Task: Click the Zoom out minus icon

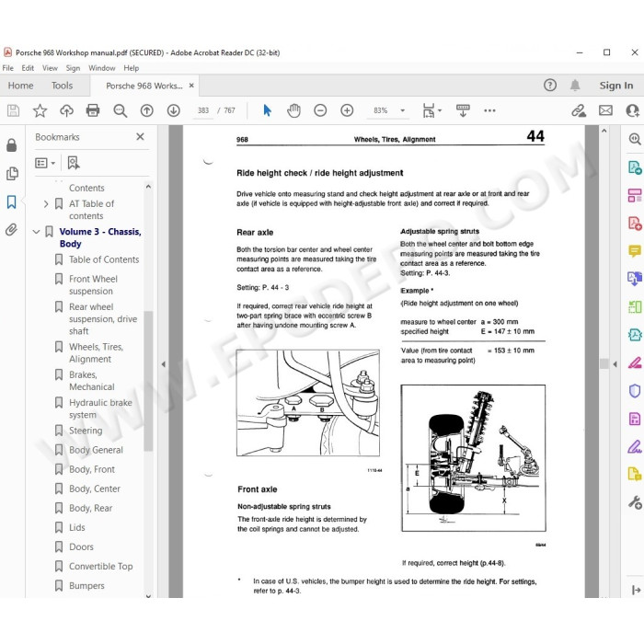Action: pyautogui.click(x=320, y=110)
